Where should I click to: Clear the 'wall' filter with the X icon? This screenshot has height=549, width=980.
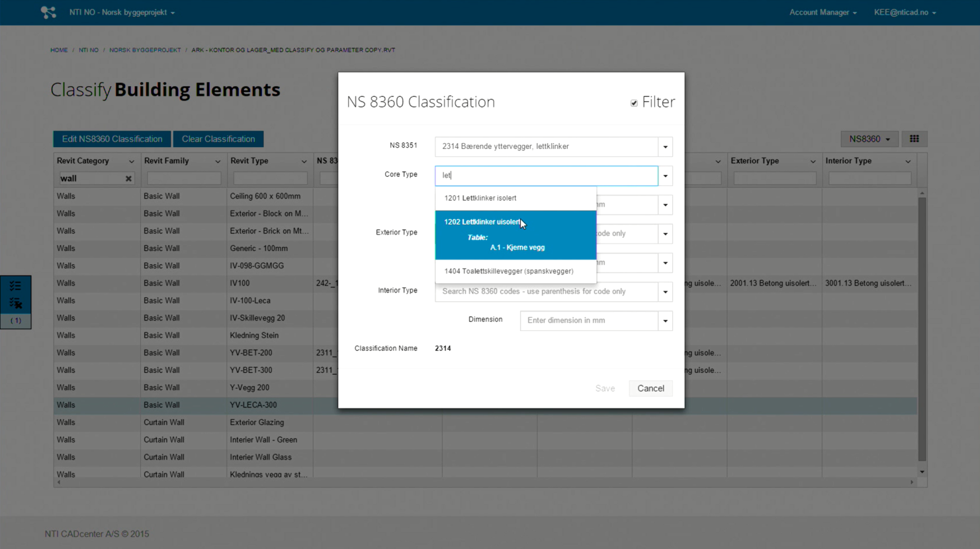click(x=128, y=179)
